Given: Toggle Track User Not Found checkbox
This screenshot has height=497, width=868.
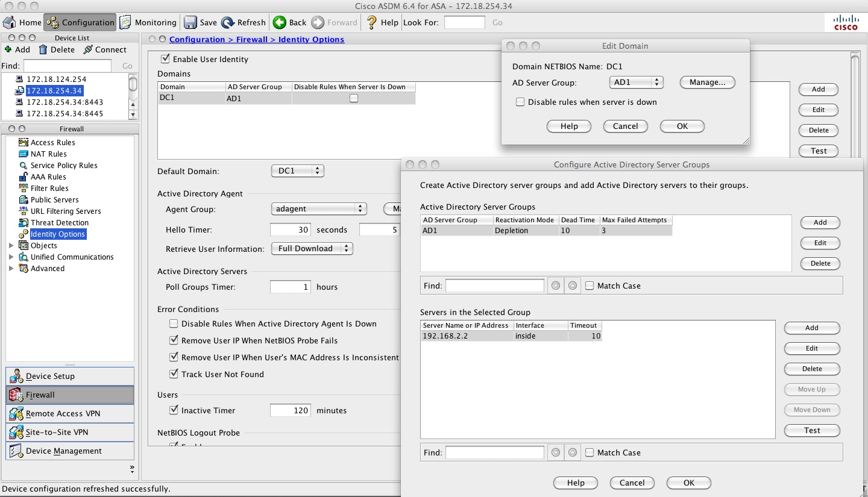Looking at the screenshot, I should (x=174, y=375).
